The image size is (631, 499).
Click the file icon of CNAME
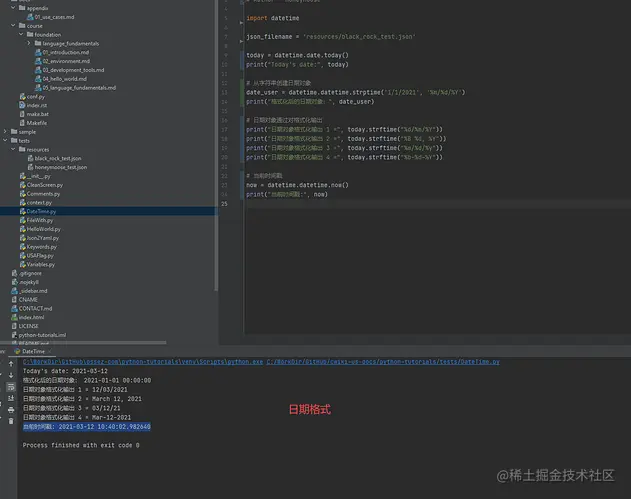click(x=14, y=300)
